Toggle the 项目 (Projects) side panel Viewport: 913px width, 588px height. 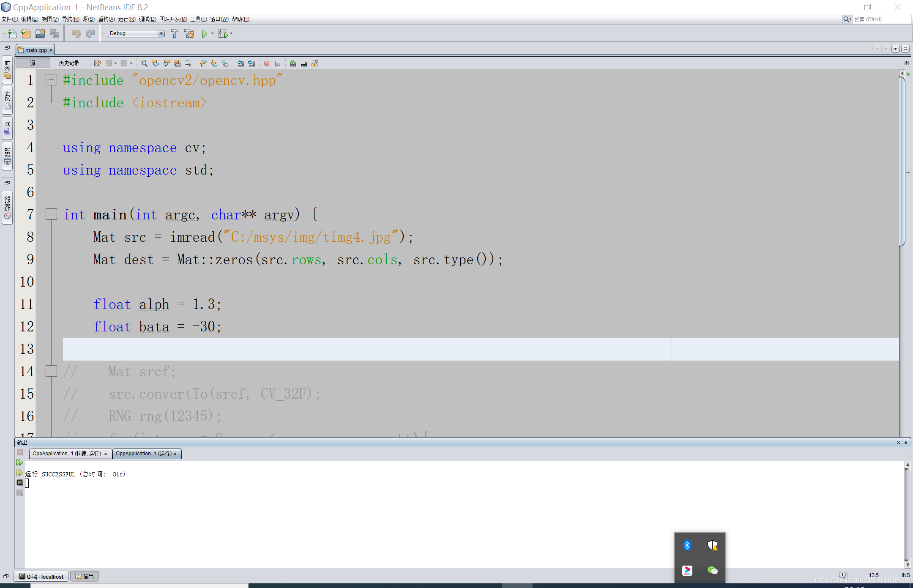(7, 70)
